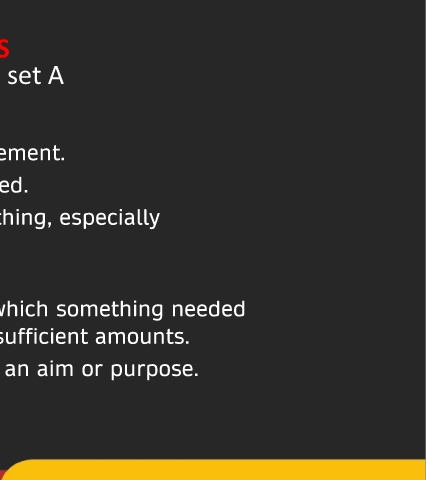Click the word 'an' starting the last line

(17, 370)
